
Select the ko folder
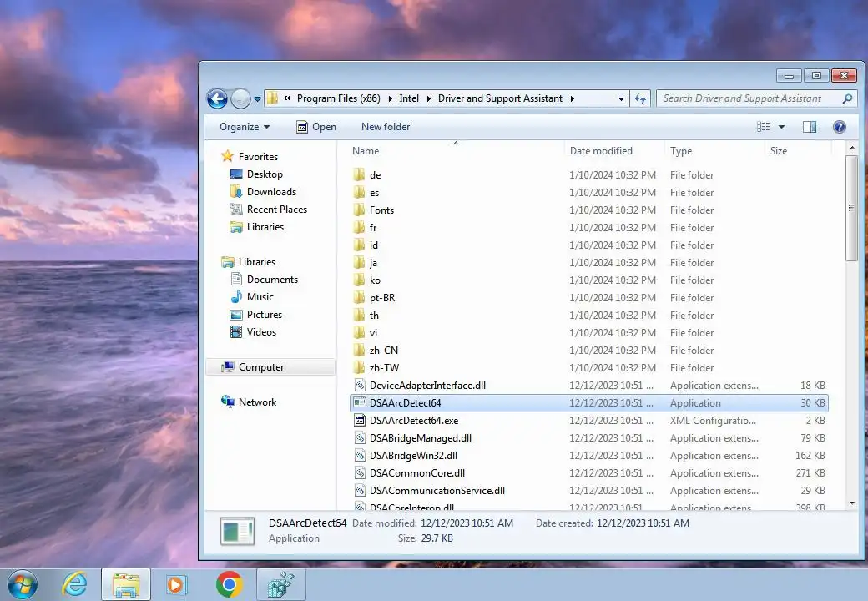(589, 280)
